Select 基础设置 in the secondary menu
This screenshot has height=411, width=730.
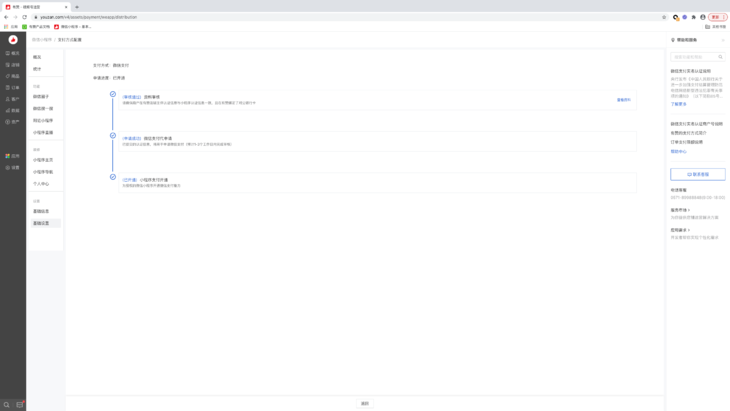pyautogui.click(x=41, y=223)
